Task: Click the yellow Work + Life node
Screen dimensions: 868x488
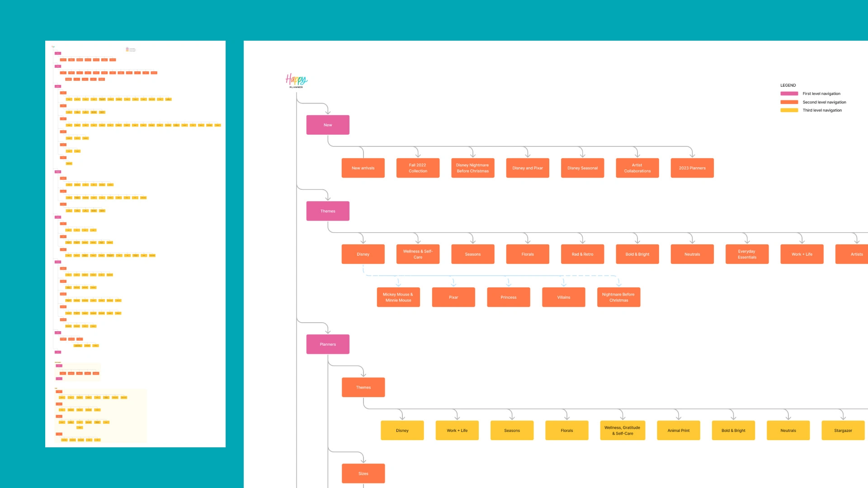Action: 457,431
